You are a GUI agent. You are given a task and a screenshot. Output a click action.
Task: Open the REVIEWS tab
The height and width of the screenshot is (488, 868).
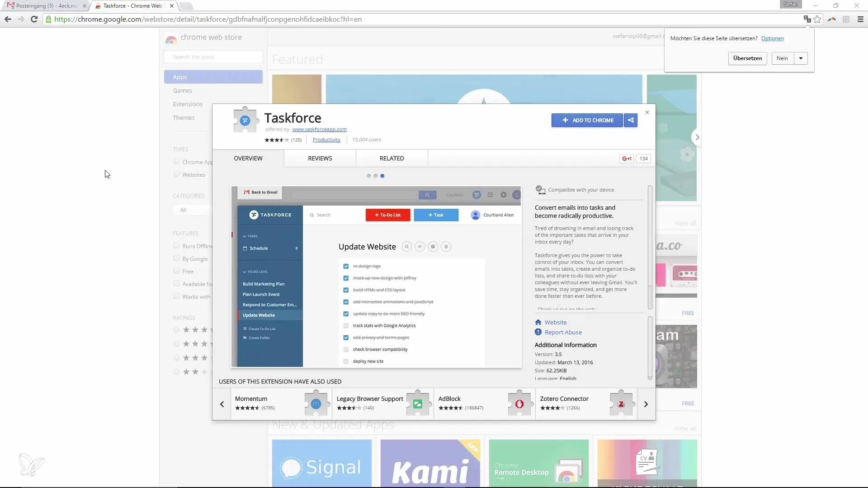320,158
